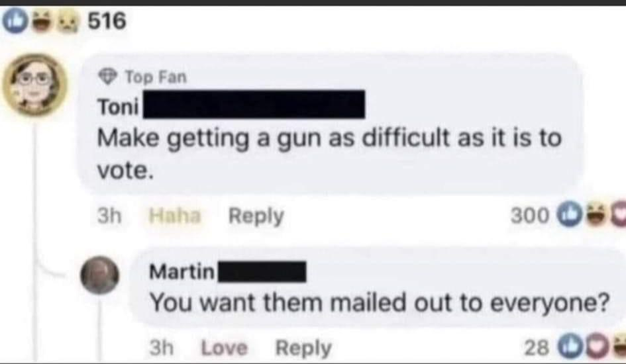Screen dimensions: 626x364
Task: Open Toni's profile name link
Action: click(119, 107)
